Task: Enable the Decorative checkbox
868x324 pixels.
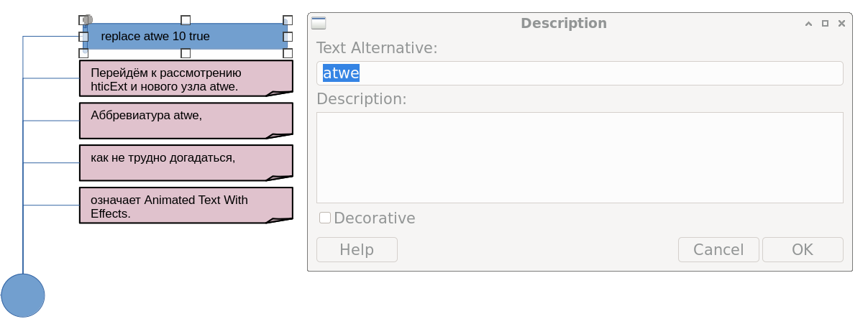Action: [325, 218]
